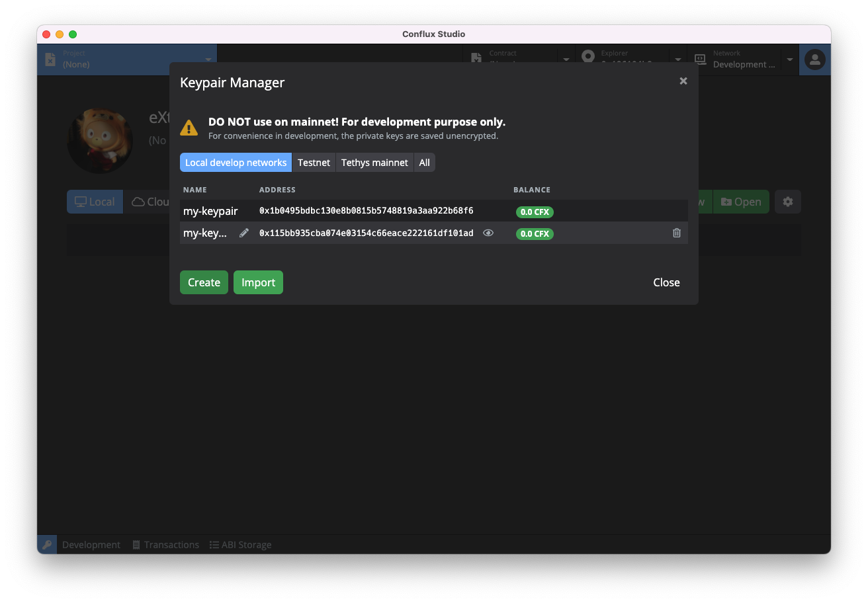Viewport: 868px width, 603px height.
Task: Open Transactions in the status bar
Action: (x=165, y=545)
